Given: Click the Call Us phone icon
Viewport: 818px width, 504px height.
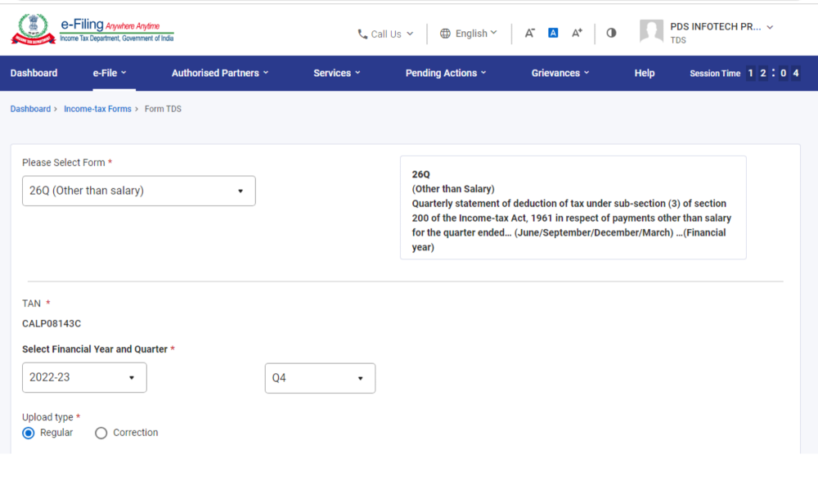Looking at the screenshot, I should point(362,34).
